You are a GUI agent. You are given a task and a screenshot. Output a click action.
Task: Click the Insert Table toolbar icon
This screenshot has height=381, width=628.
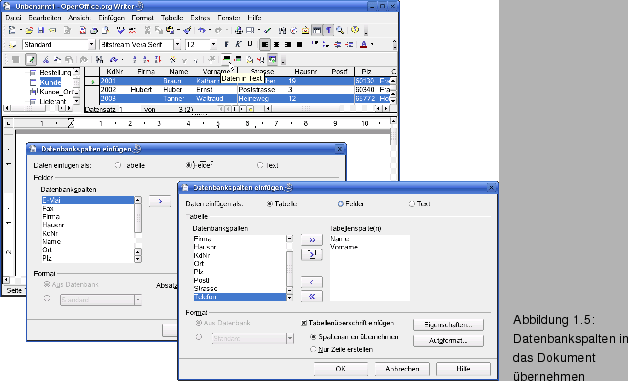tap(250, 30)
